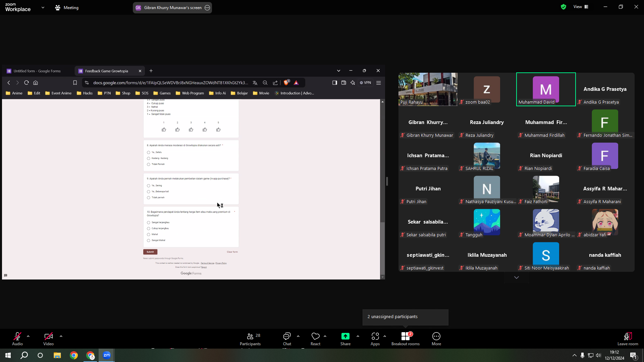Open the Windows notification center
Image resolution: width=644 pixels, height=362 pixels.
click(x=634, y=355)
